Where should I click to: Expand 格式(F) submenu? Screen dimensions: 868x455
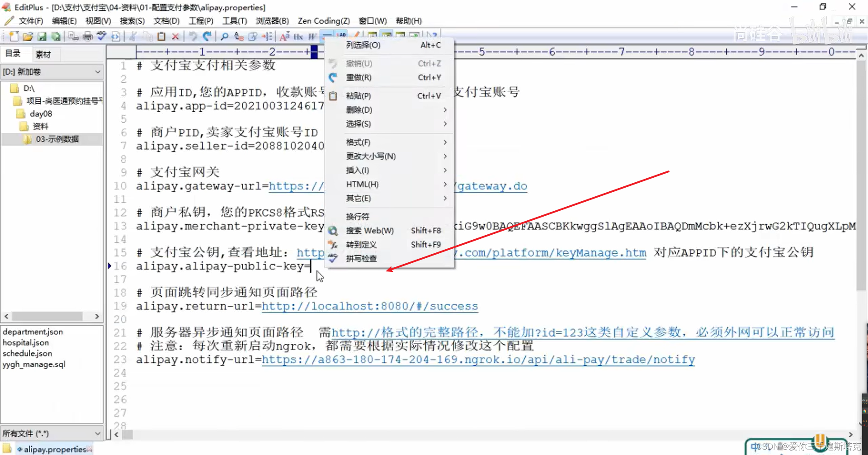[390, 142]
